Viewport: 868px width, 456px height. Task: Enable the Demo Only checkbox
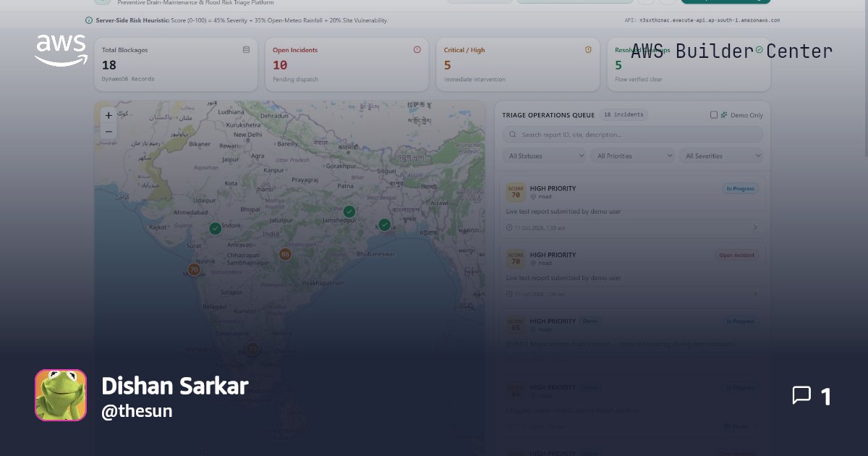point(714,115)
